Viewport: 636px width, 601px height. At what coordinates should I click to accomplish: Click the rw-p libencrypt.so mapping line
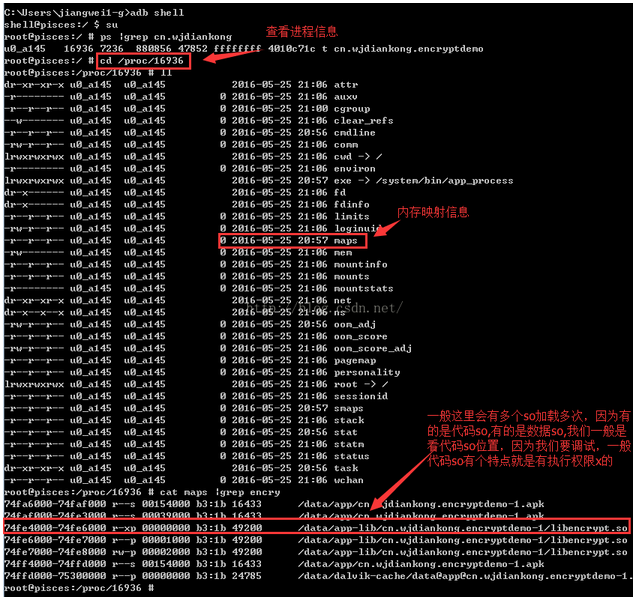(x=316, y=552)
